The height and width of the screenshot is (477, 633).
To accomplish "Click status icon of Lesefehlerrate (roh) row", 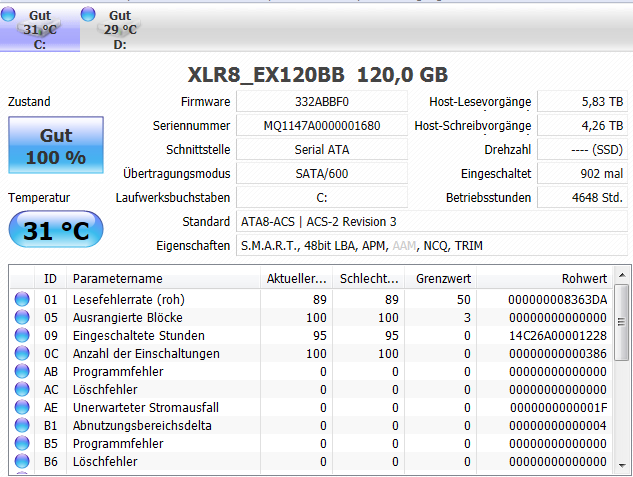I will click(22, 299).
